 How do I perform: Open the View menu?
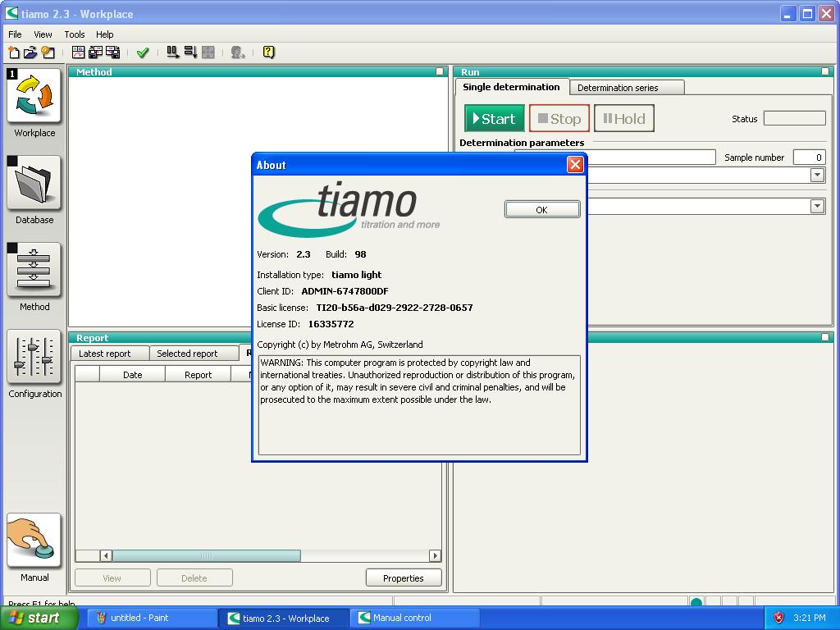pyautogui.click(x=43, y=34)
